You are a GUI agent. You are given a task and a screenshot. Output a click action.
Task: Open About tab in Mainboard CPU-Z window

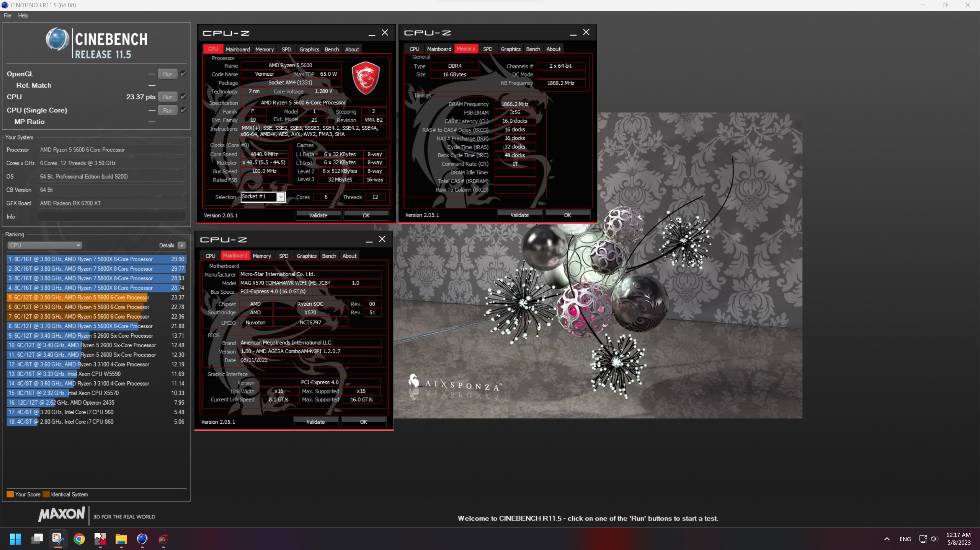pos(350,256)
